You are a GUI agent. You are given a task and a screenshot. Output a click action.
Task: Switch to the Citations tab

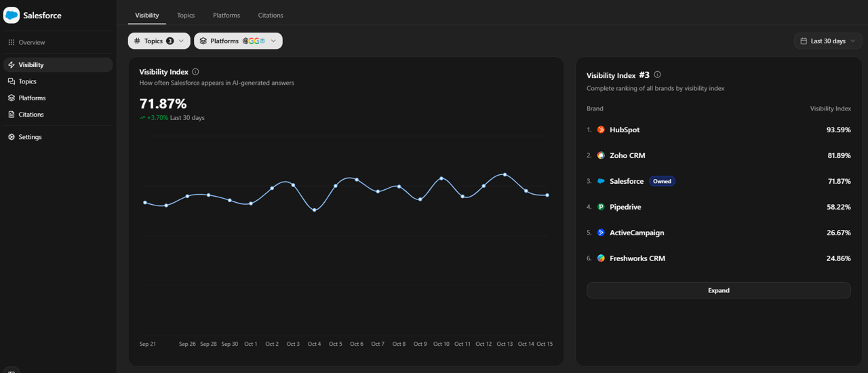point(271,15)
